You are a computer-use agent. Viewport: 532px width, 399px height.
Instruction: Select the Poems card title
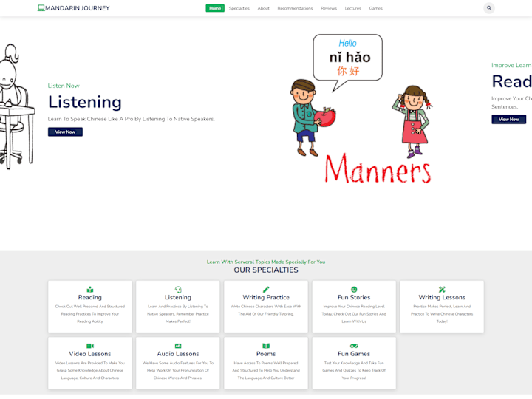266,354
